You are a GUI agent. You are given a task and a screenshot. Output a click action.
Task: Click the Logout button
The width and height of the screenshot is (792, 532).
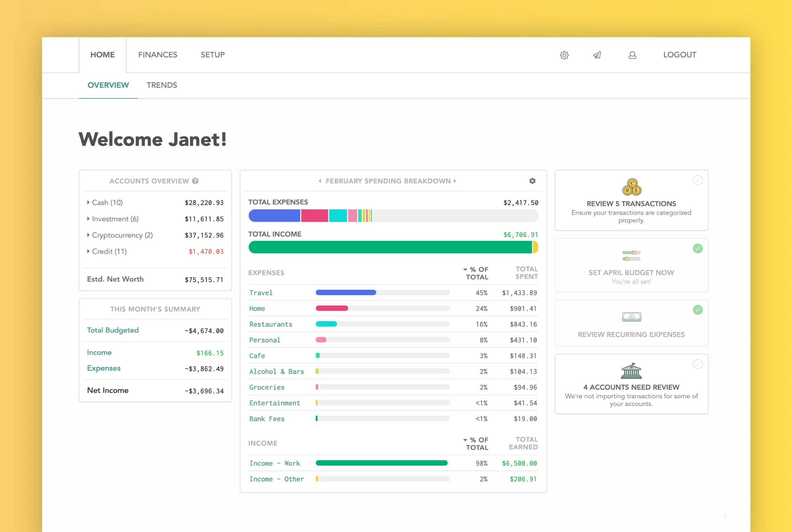[x=679, y=55]
